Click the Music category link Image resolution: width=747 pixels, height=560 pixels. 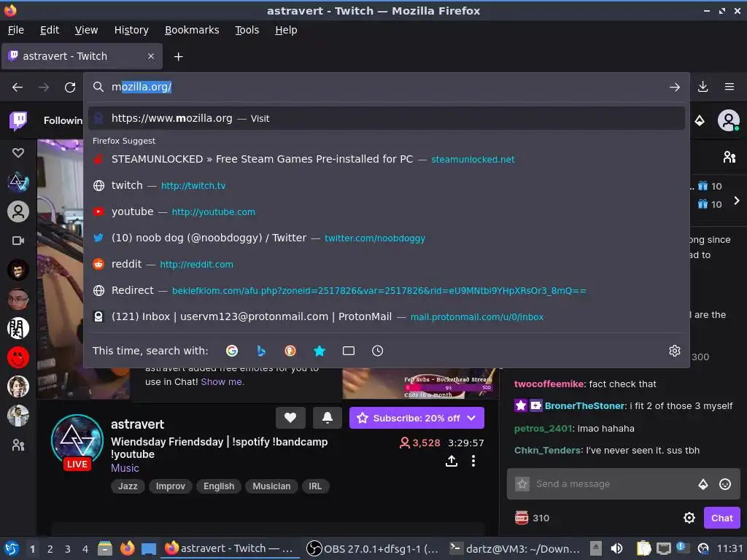(125, 468)
